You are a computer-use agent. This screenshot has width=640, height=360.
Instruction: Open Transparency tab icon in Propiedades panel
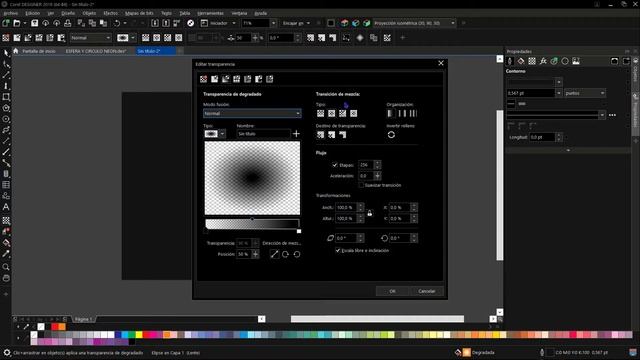[532, 61]
